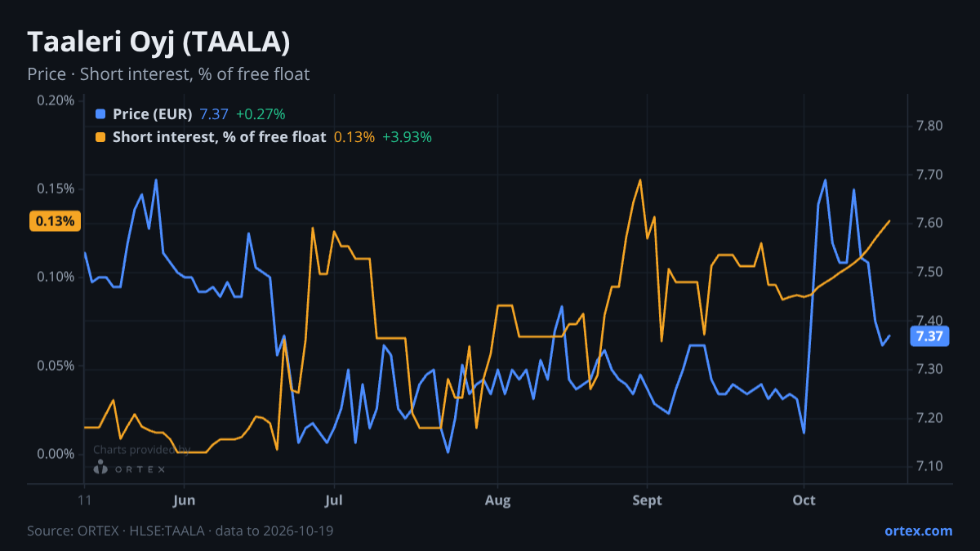The image size is (980, 551).
Task: Click the 7.80 right axis label
Action: tap(929, 126)
